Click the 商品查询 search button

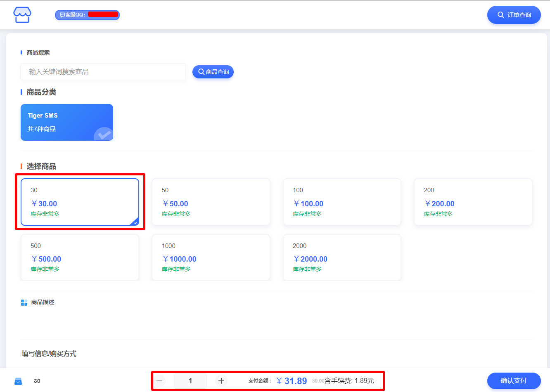pos(213,72)
